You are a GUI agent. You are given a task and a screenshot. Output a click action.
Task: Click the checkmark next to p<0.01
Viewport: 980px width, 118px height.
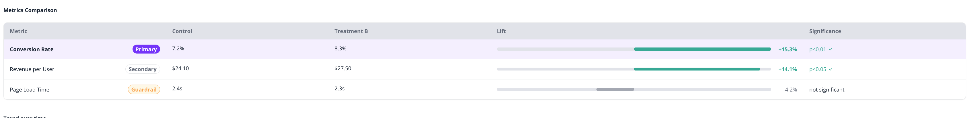click(x=831, y=49)
